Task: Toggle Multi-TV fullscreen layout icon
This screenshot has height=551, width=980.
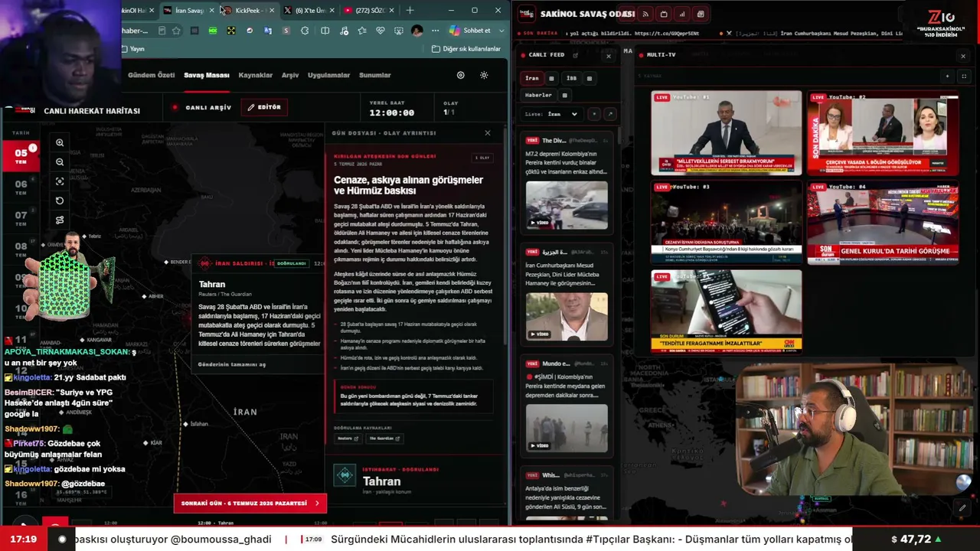Action: [x=964, y=76]
